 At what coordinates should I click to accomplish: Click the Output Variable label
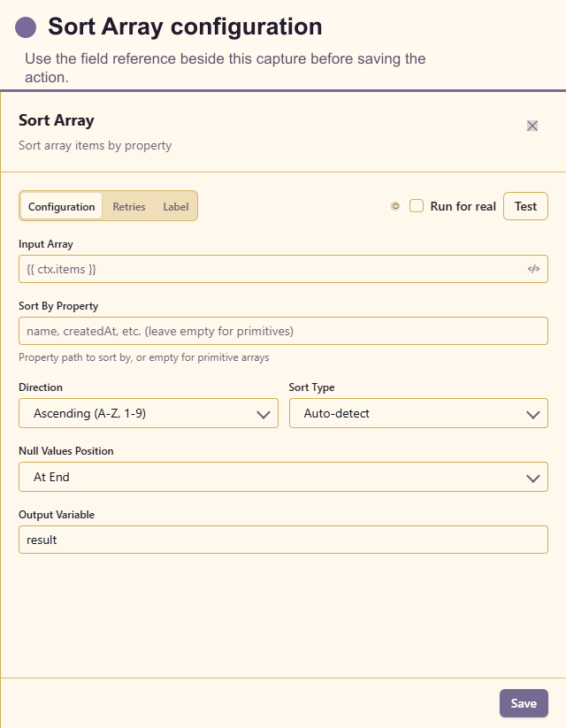tap(57, 515)
